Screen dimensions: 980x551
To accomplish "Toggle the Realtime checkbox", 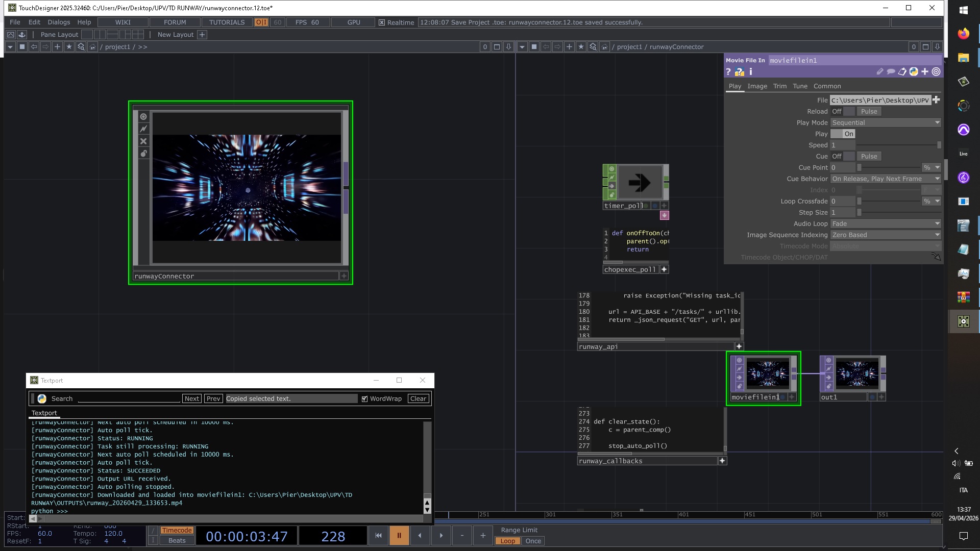I will click(x=382, y=22).
